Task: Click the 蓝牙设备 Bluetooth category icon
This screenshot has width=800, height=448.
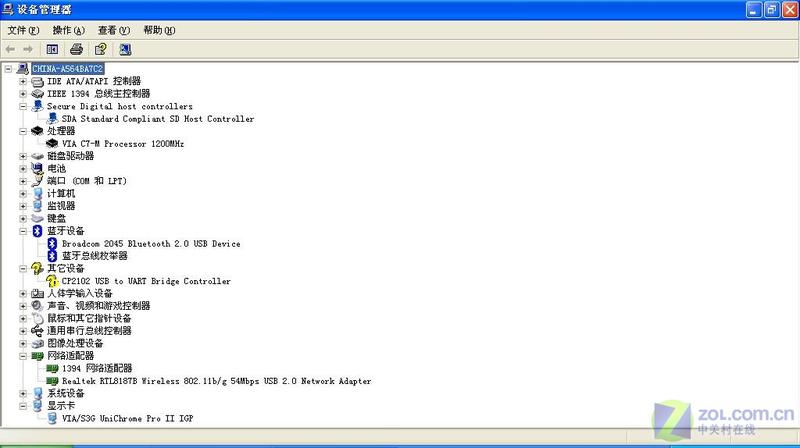Action: pyautogui.click(x=37, y=231)
